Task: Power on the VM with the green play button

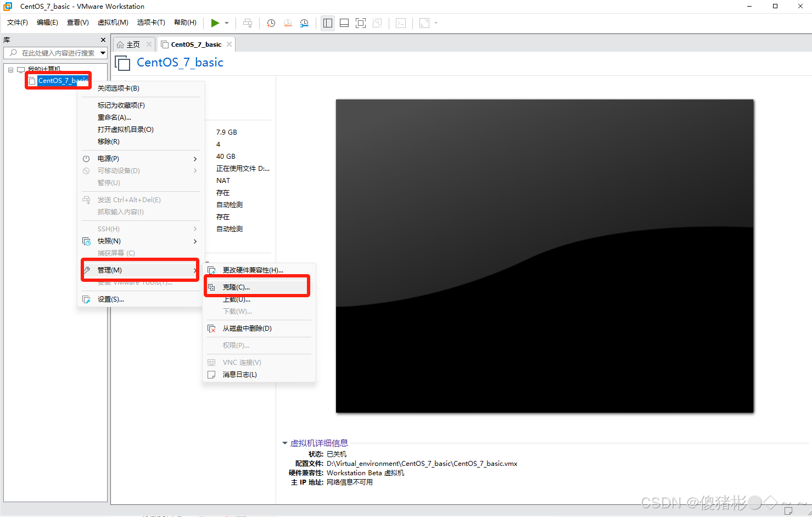Action: 215,23
